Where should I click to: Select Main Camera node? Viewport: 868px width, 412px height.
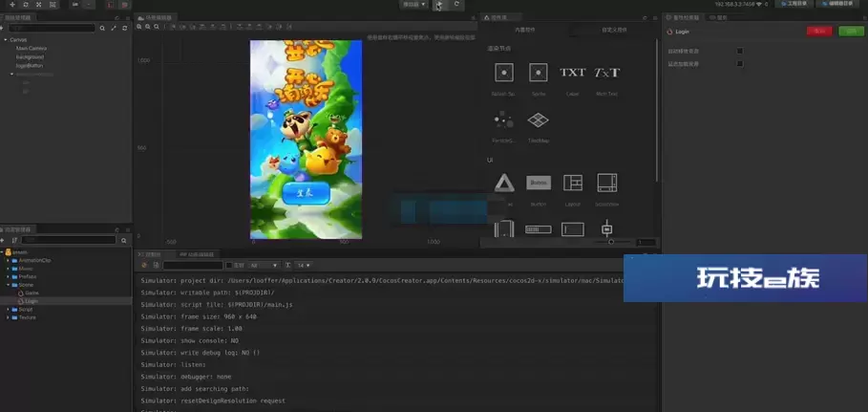click(x=31, y=48)
